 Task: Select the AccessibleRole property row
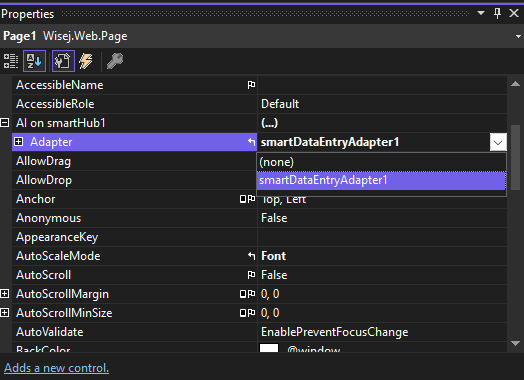(135, 104)
